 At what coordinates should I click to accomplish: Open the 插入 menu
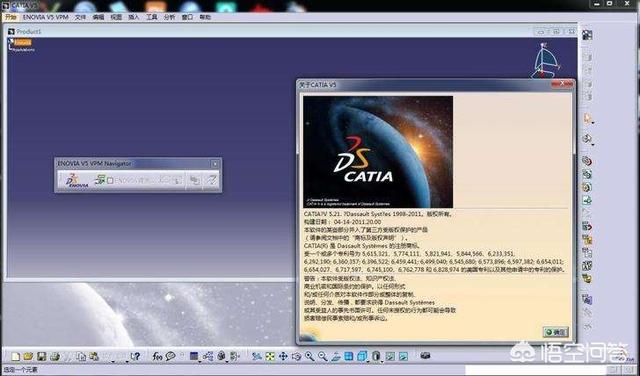click(x=133, y=17)
